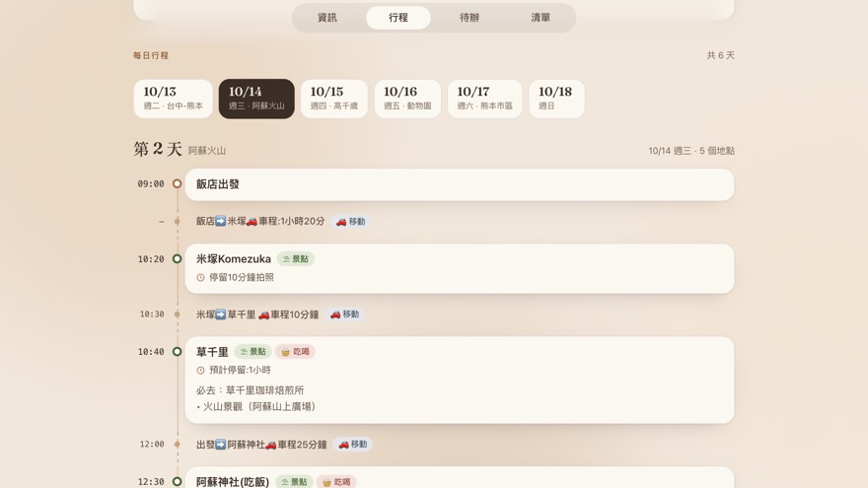868x488 pixels.
Task: Click the 09:00 timeline marker
Action: pyautogui.click(x=178, y=183)
